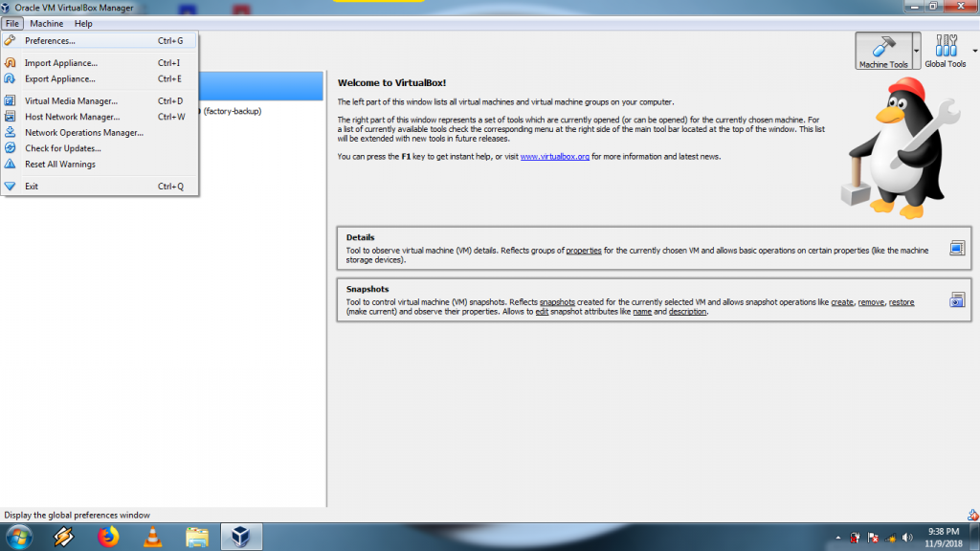Follow the properties link in Details
This screenshot has width=980, height=551.
point(584,251)
